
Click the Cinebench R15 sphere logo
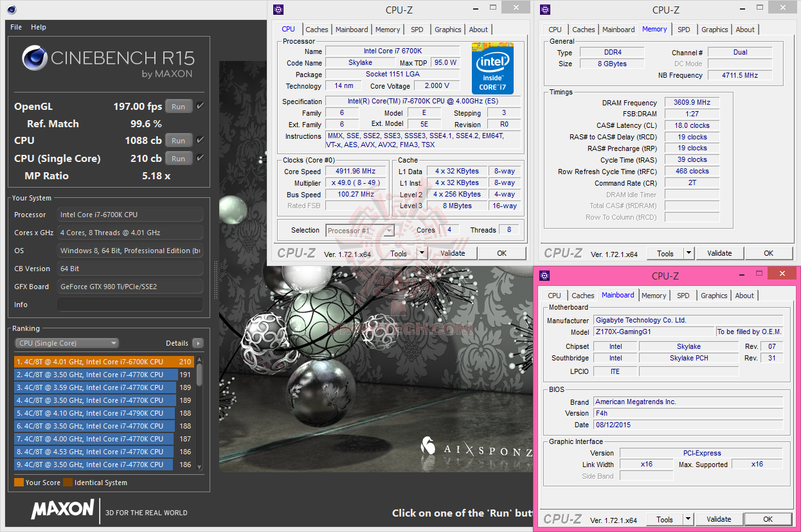(35, 58)
